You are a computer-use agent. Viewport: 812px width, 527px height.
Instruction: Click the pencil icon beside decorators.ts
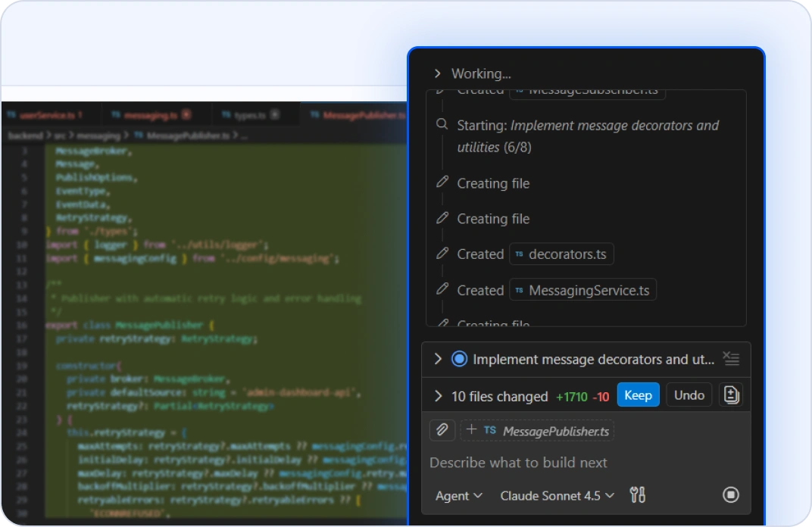tap(442, 254)
